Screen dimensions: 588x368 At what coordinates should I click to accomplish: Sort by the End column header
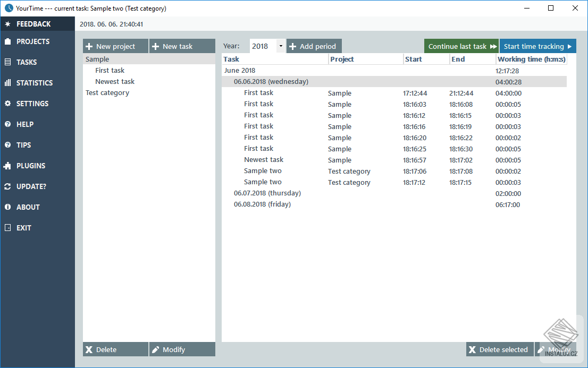tap(473, 59)
